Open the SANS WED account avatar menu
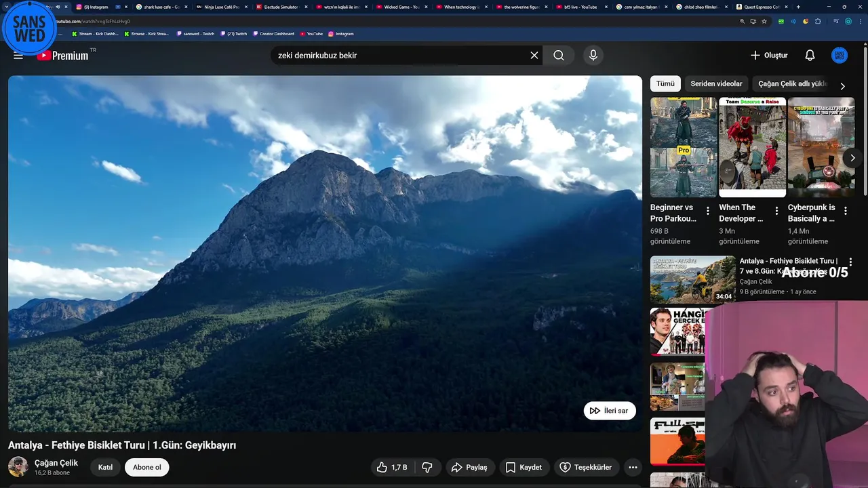The height and width of the screenshot is (488, 868). (x=840, y=56)
